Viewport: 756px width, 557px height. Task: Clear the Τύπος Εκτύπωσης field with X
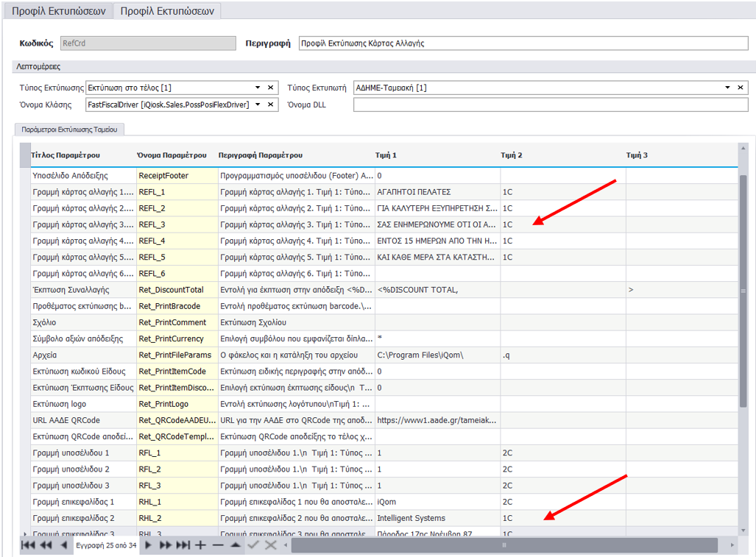tap(270, 88)
